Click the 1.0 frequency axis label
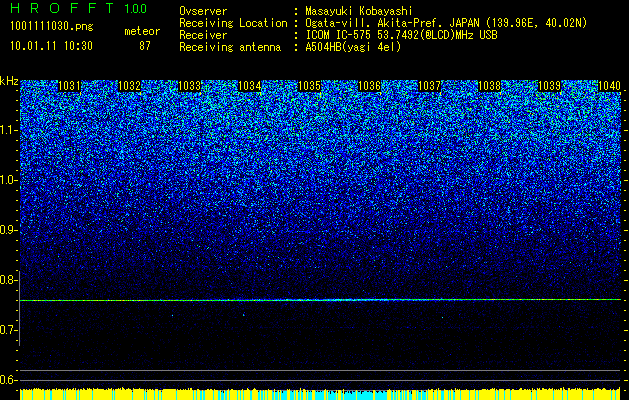629x400 pixels. (8, 180)
